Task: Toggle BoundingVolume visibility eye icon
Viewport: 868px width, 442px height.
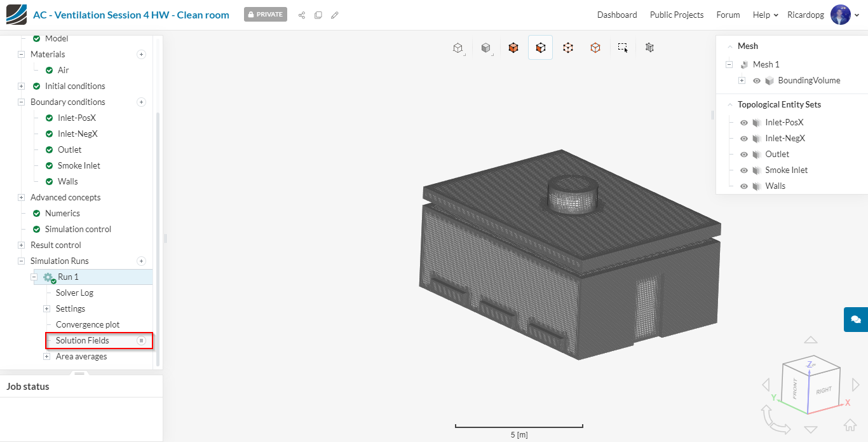Action: pyautogui.click(x=757, y=81)
